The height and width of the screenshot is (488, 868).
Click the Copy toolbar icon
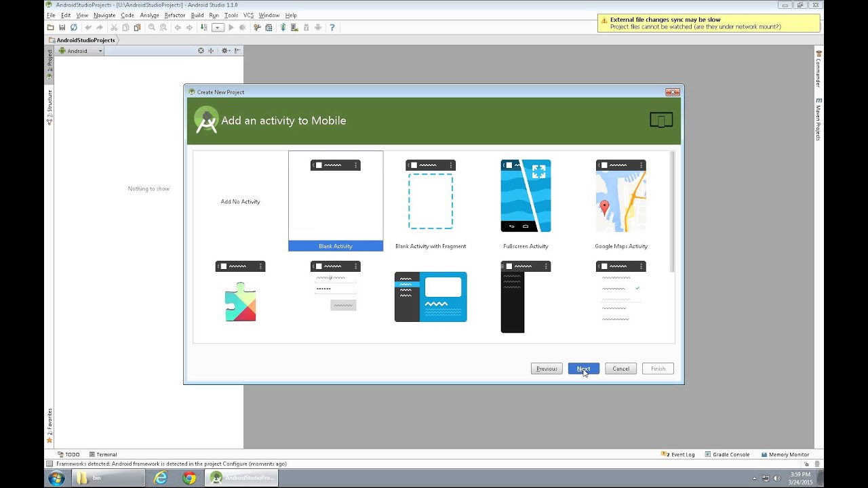125,27
